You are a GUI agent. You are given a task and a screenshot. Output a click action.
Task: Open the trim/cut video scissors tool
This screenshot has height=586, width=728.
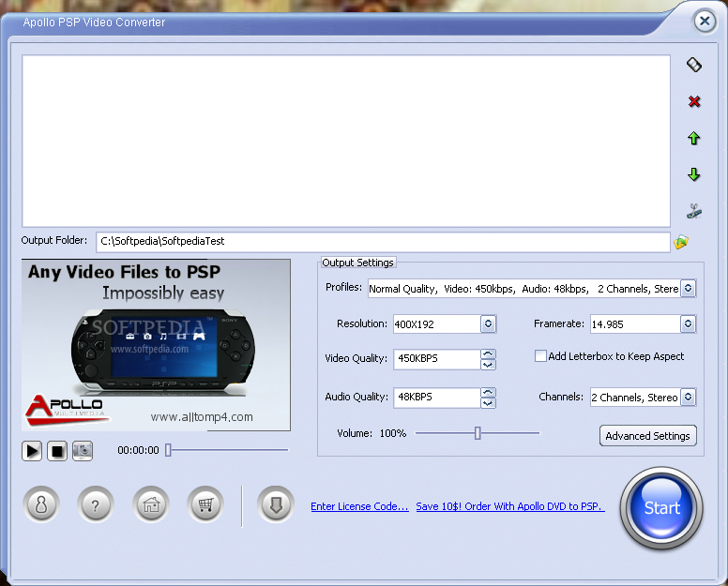point(694,211)
